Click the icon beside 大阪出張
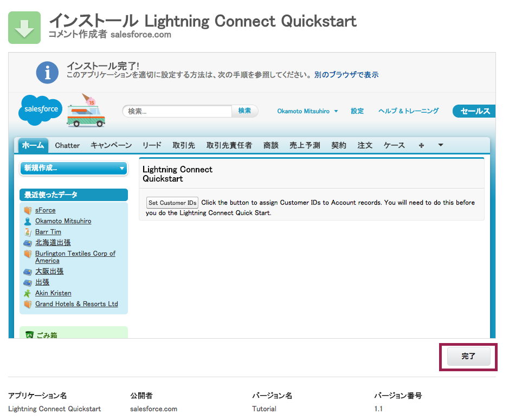The width and height of the screenshot is (509, 420). coord(28,272)
